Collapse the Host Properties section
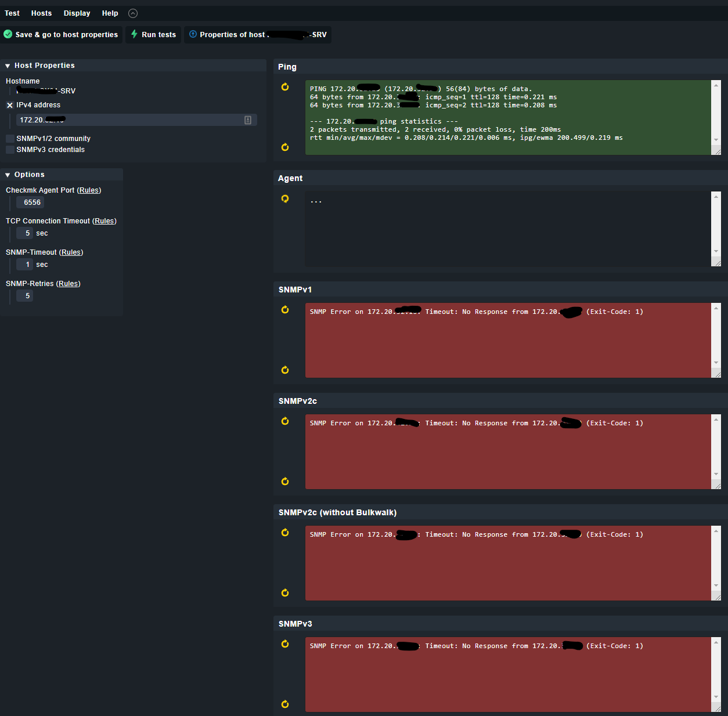The height and width of the screenshot is (716, 728). [x=8, y=66]
